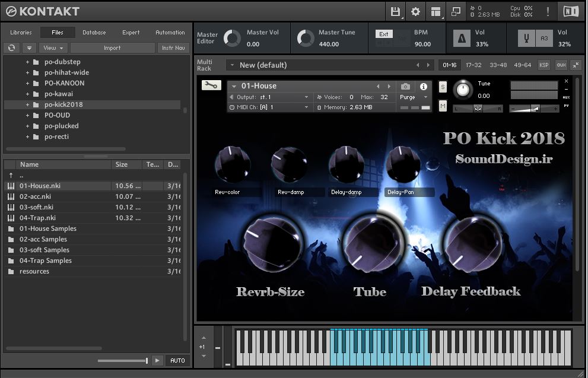
Task: Toggle aux sends panel button
Action: [x=561, y=65]
